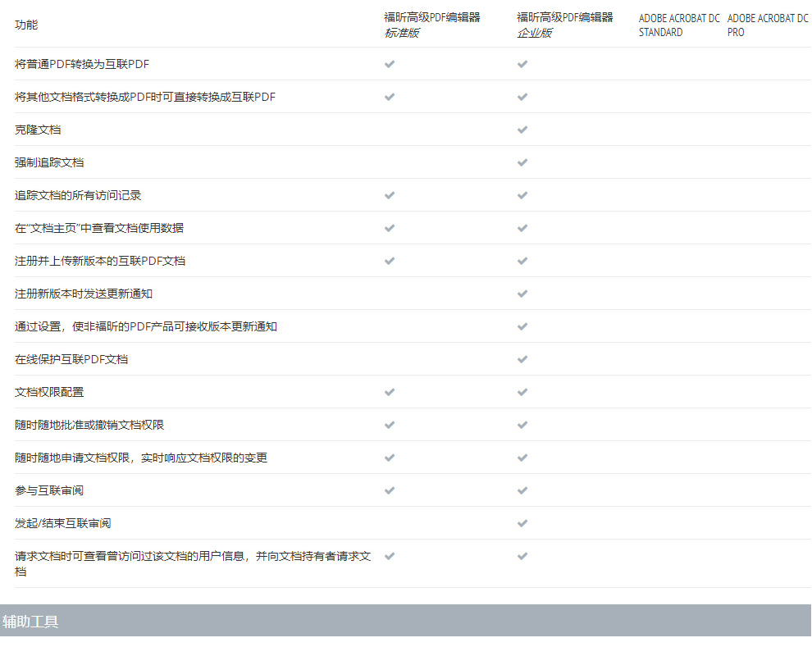812x647 pixels.
Task: Select the 参与互联审阅 feature label
Action: pos(49,490)
